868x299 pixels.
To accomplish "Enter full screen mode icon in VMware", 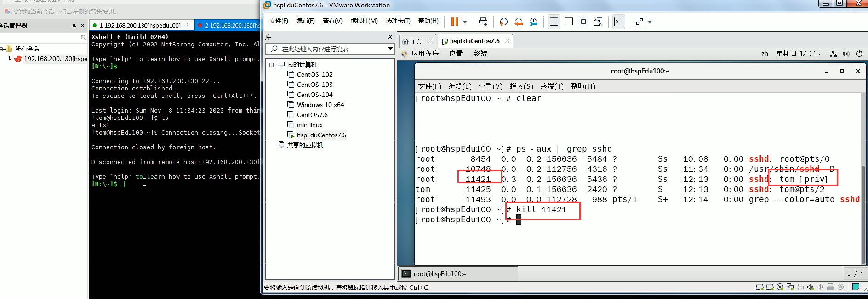I will pyautogui.click(x=583, y=22).
